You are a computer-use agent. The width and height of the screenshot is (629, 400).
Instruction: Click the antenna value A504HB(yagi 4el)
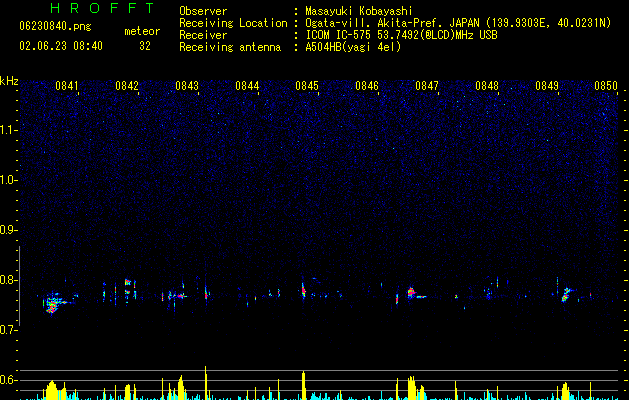click(353, 47)
